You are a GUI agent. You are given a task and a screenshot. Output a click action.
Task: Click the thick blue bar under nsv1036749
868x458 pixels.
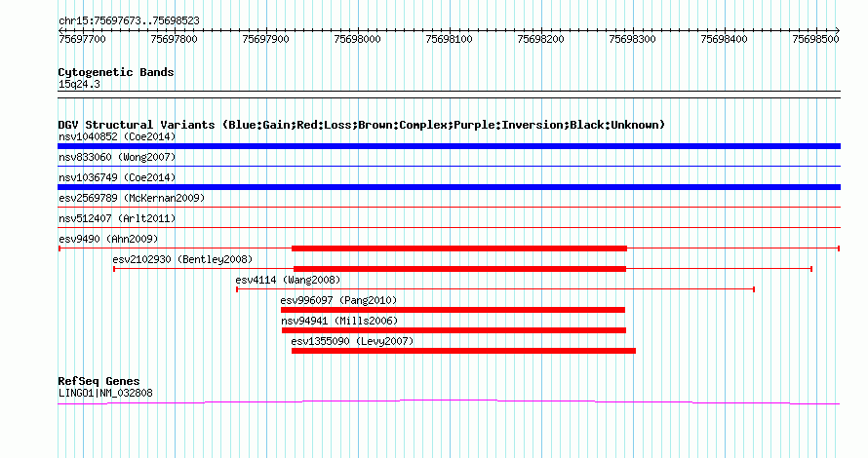tap(449, 187)
